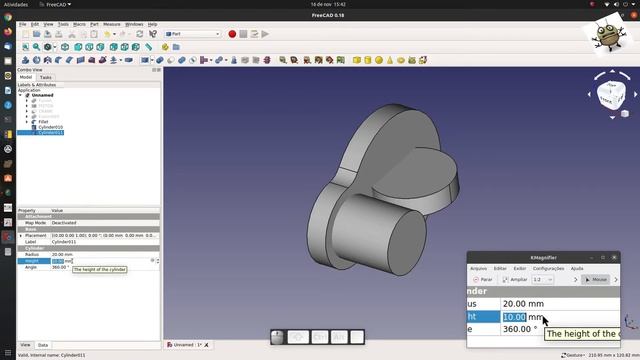This screenshot has width=640, height=360.
Task: Open the Windows menu
Action: [134, 24]
